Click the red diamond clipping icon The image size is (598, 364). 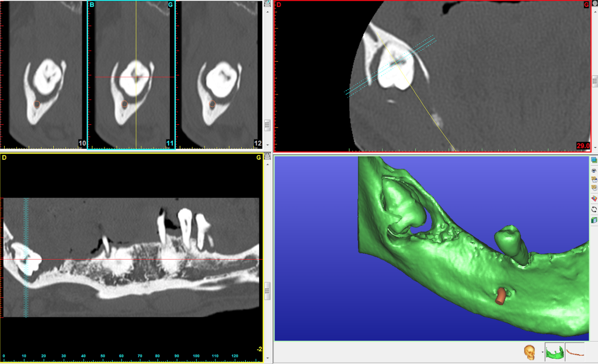coord(594,199)
